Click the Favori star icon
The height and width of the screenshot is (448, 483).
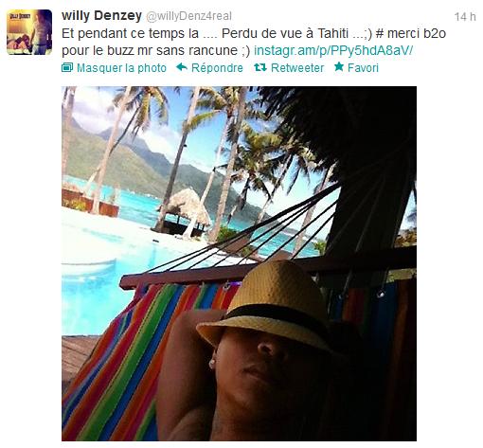339,67
